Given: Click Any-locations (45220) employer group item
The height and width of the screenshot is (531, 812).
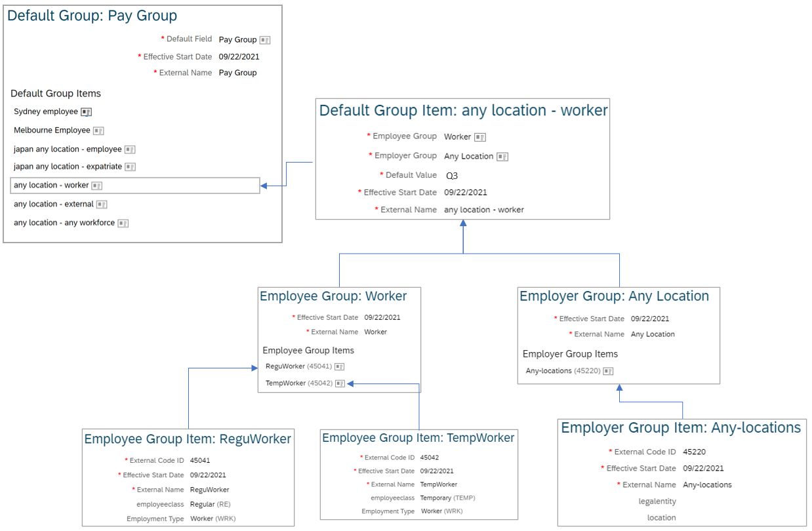Looking at the screenshot, I should pyautogui.click(x=563, y=371).
